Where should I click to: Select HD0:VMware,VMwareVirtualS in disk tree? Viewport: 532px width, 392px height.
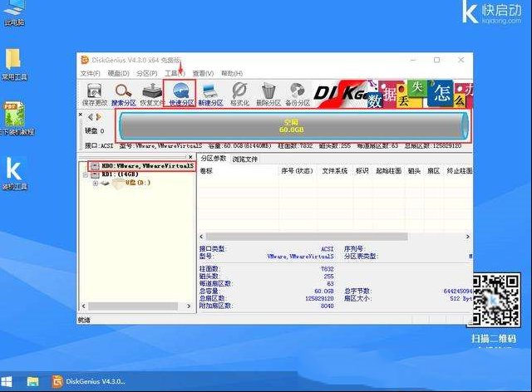pos(148,166)
